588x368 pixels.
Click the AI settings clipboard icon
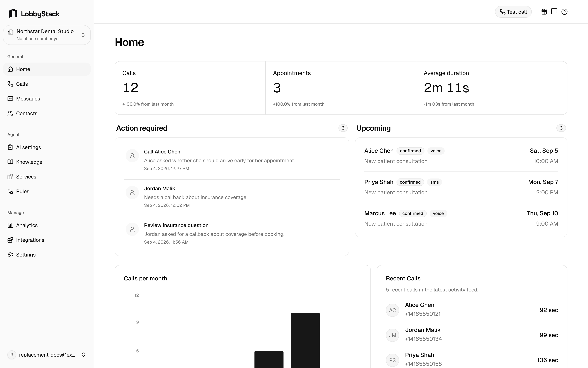tap(10, 147)
